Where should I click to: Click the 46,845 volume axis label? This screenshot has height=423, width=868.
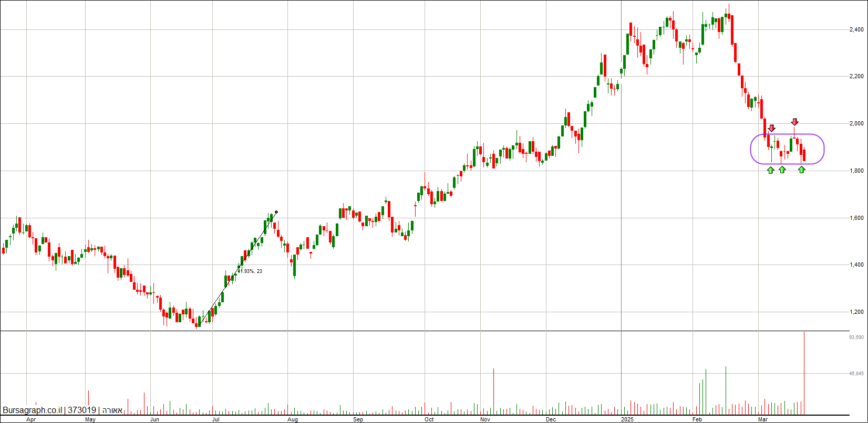click(856, 374)
